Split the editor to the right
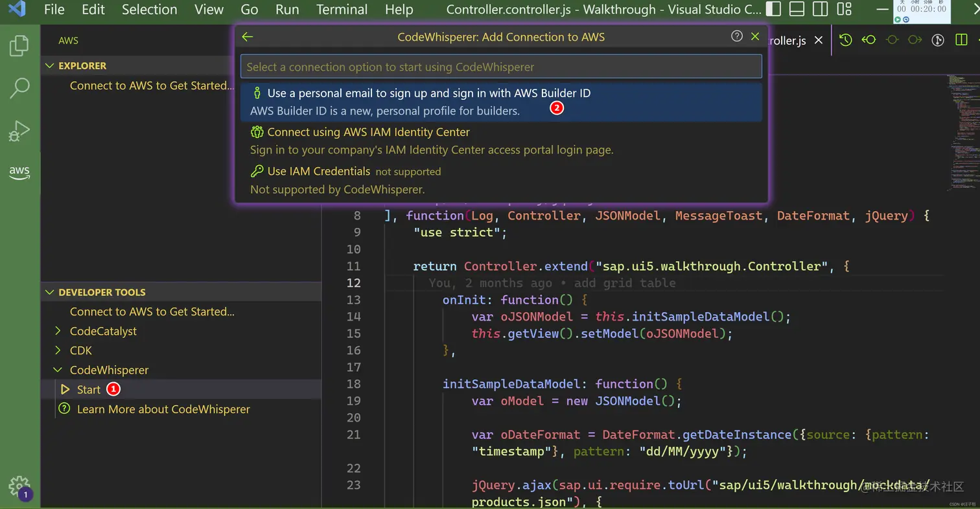 point(961,40)
